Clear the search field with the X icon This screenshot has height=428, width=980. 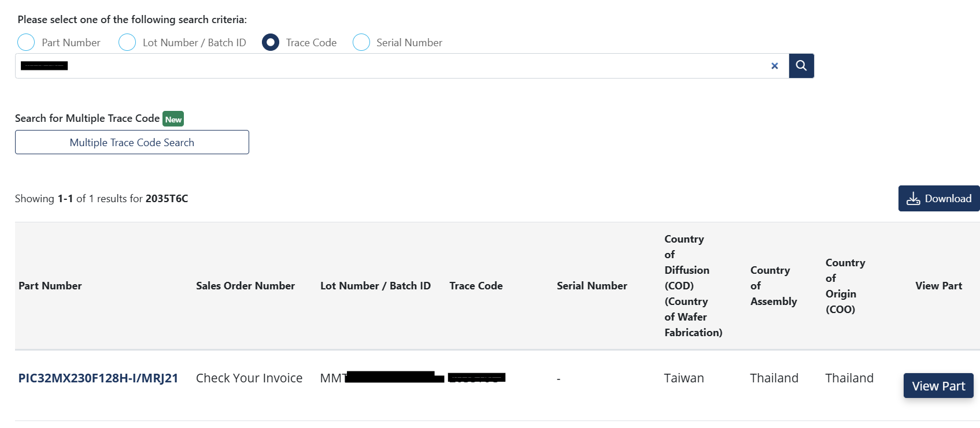(774, 66)
